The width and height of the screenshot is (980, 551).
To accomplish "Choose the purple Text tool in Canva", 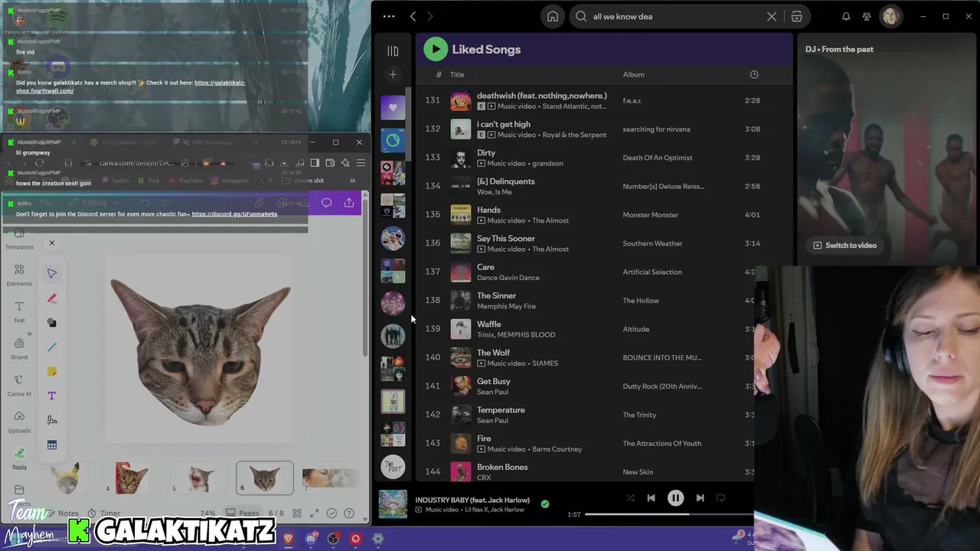I will click(52, 396).
